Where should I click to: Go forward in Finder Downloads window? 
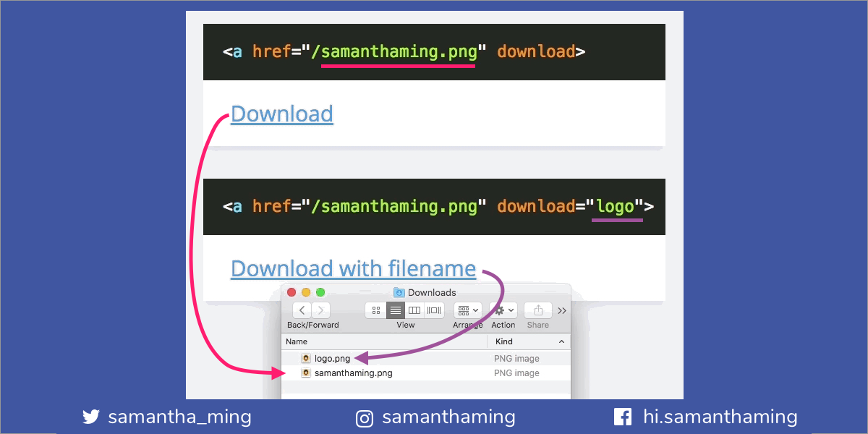(320, 310)
